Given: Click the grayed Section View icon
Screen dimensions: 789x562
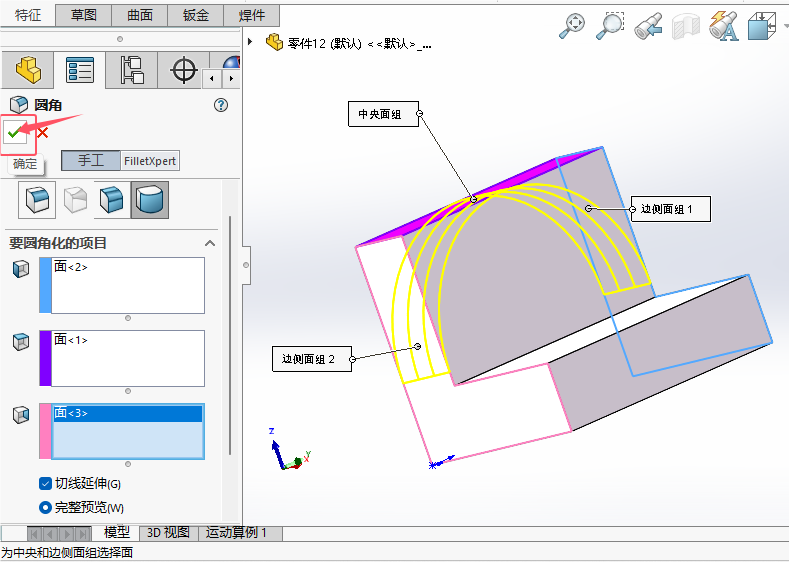Looking at the screenshot, I should (x=685, y=26).
